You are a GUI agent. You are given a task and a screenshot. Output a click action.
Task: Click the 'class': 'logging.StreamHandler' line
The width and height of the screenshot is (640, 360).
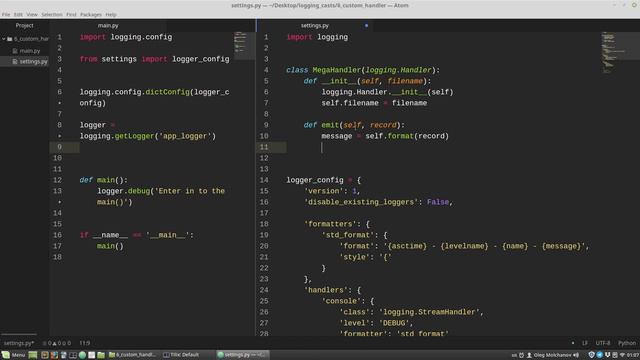coord(411,312)
